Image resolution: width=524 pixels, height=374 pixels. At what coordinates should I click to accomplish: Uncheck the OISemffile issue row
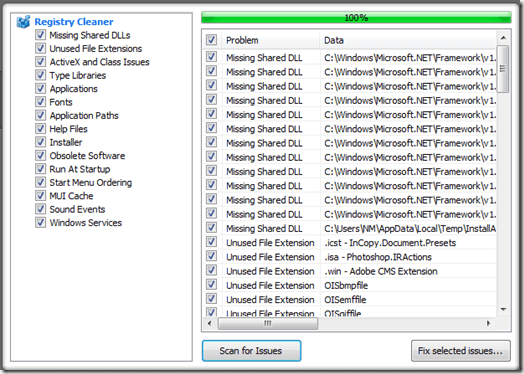(211, 299)
